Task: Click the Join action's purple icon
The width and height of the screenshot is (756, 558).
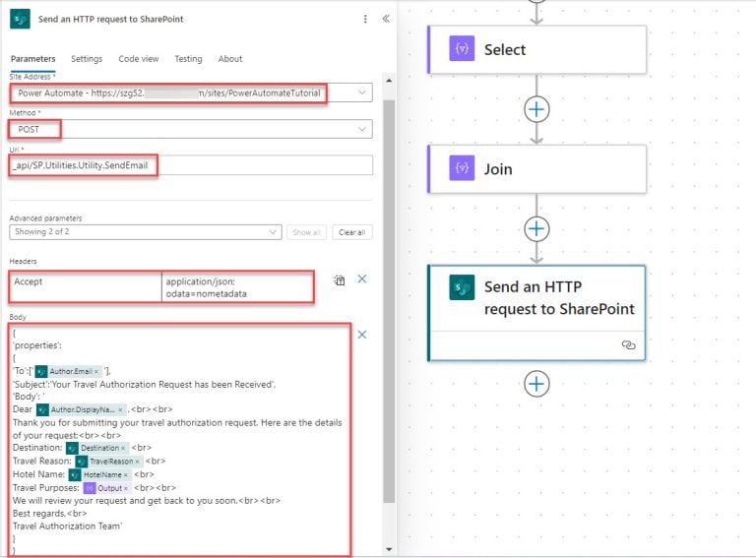Action: click(462, 167)
